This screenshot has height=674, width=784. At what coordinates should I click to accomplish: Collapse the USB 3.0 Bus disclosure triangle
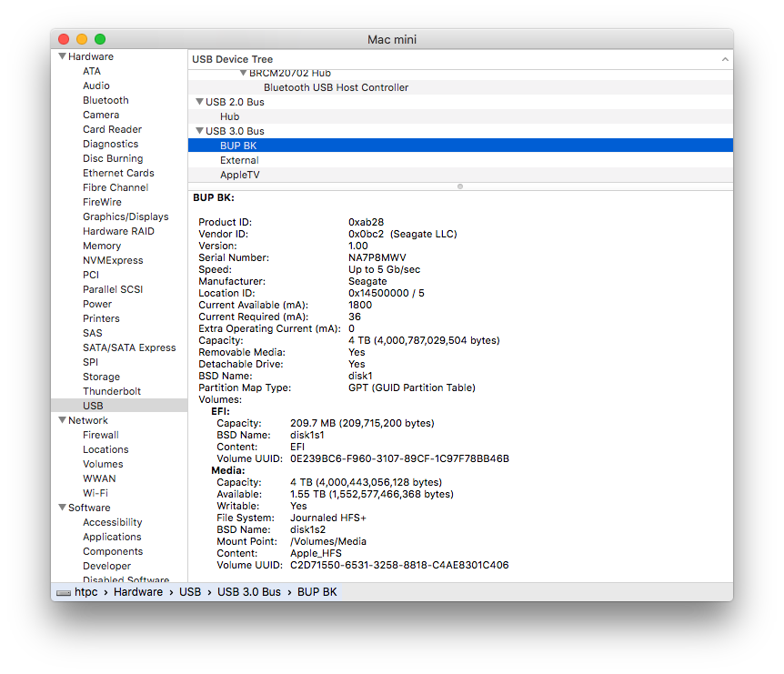click(x=199, y=130)
